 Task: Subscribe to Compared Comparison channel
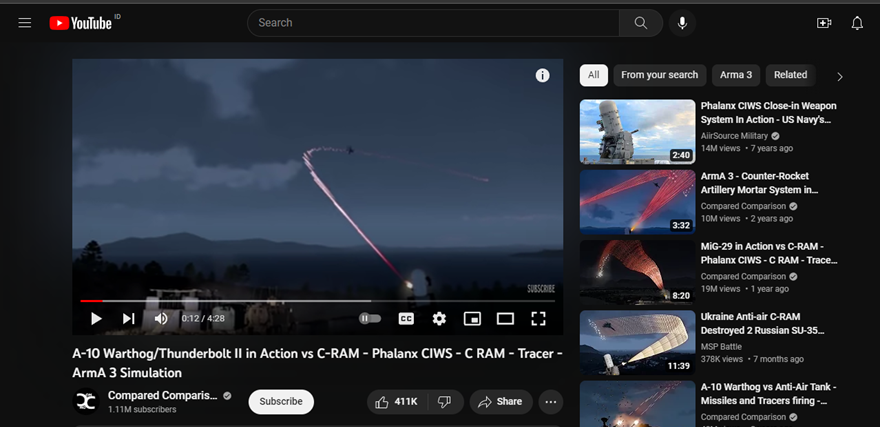(281, 402)
